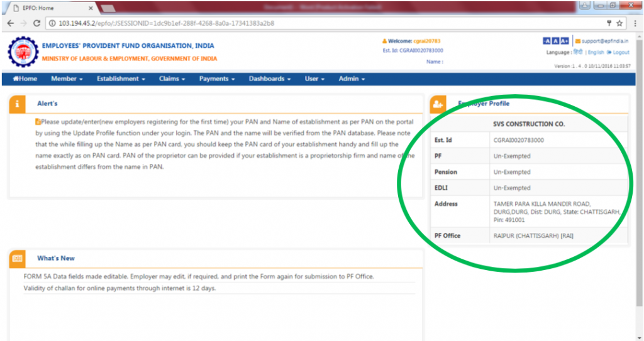Decrease text size with the A- button
The width and height of the screenshot is (644, 341).
(547, 41)
